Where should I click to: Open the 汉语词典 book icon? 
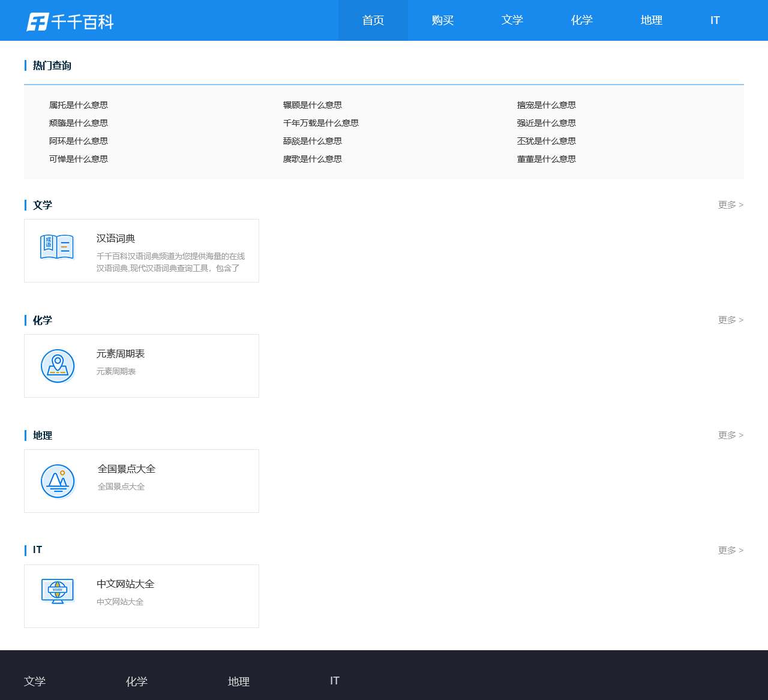pos(57,247)
